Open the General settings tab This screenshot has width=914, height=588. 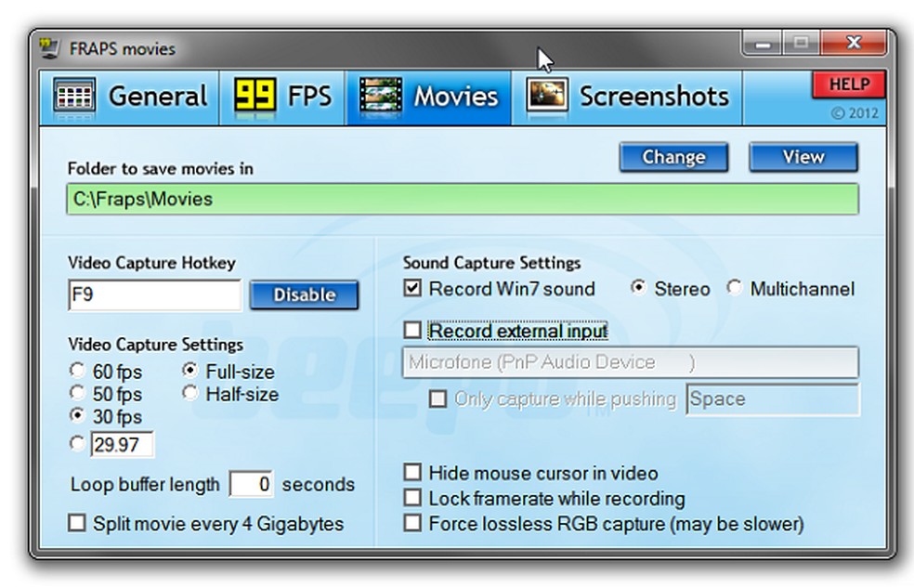(x=130, y=95)
